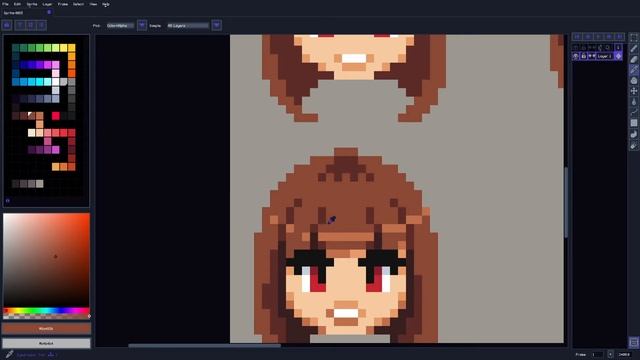Viewport: 640px width, 360px height.
Task: Select the Eraser tool
Action: click(x=634, y=59)
